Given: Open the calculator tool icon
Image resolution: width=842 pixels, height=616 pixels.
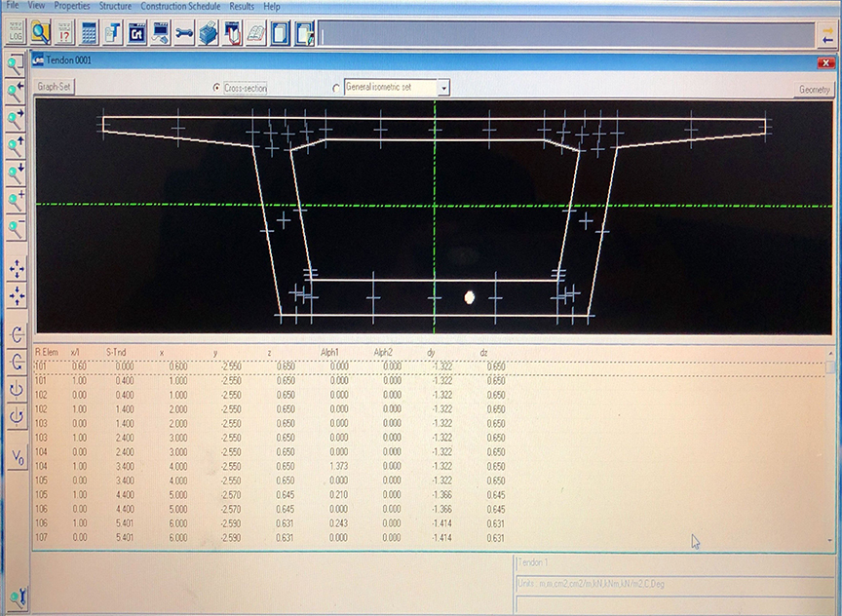Looking at the screenshot, I should [x=89, y=32].
